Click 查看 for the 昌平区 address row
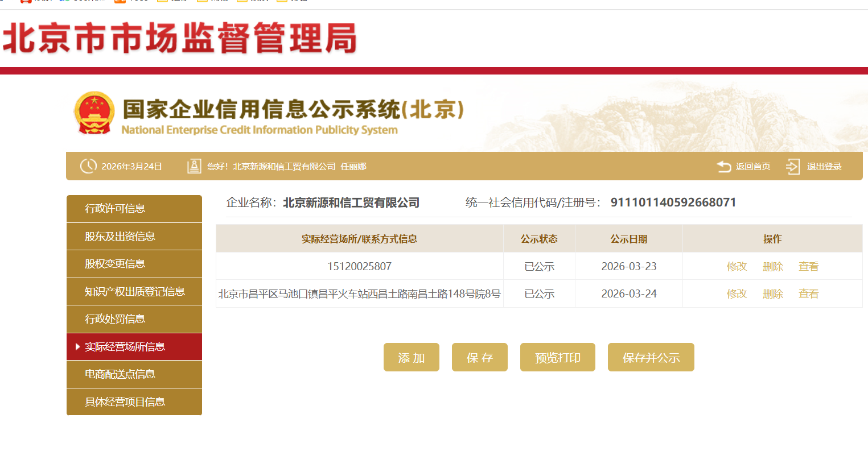The image size is (868, 455). (809, 293)
